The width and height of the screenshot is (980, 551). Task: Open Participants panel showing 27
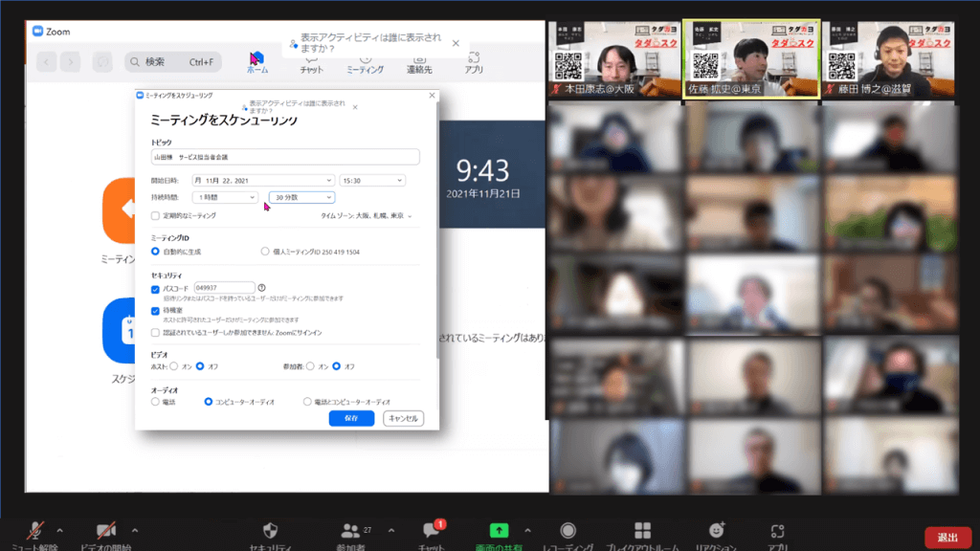click(350, 531)
